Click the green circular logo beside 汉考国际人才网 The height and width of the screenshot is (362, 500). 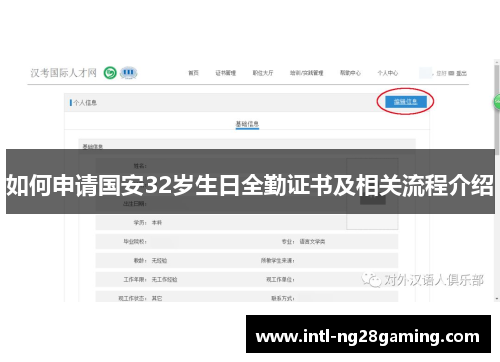pyautogui.click(x=110, y=73)
